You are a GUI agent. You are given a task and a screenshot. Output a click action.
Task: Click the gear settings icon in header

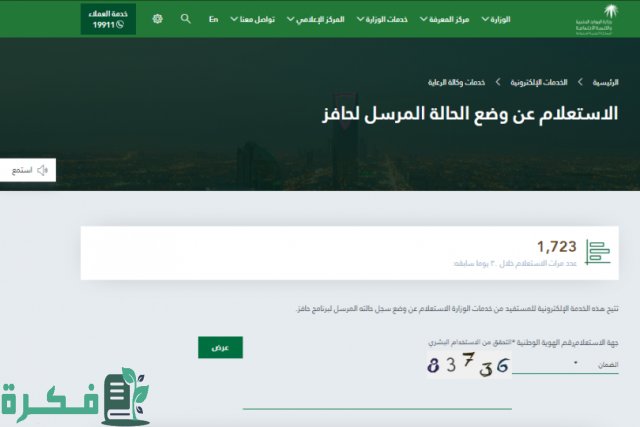pyautogui.click(x=158, y=19)
